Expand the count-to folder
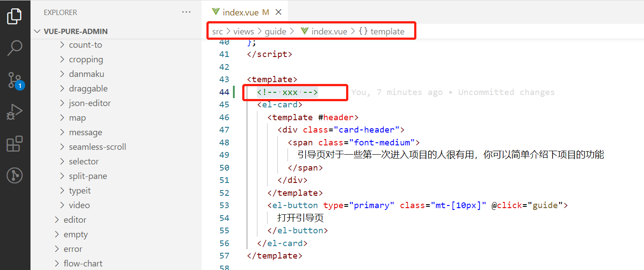 click(x=62, y=45)
